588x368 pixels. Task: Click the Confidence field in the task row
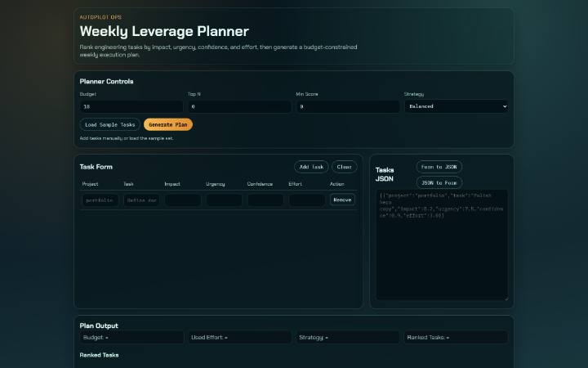[265, 200]
